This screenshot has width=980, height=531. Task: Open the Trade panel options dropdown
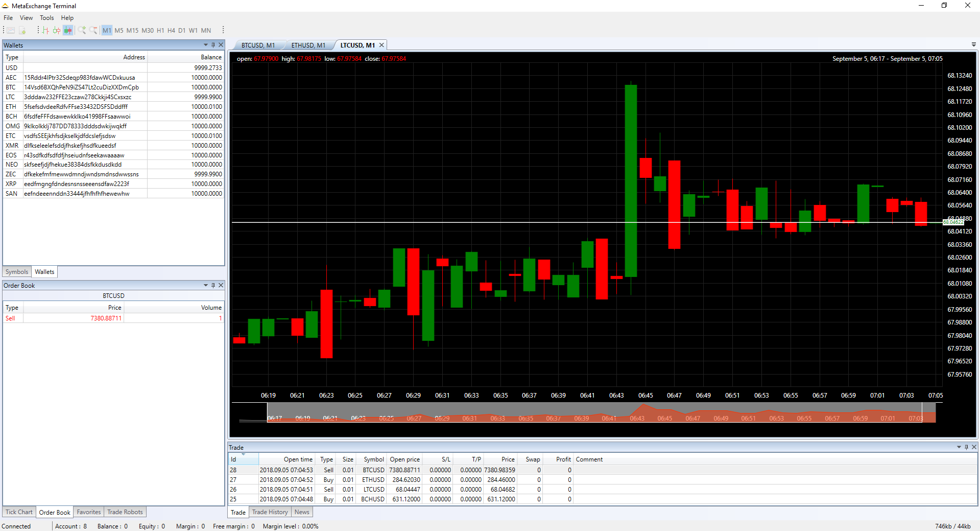coord(959,447)
